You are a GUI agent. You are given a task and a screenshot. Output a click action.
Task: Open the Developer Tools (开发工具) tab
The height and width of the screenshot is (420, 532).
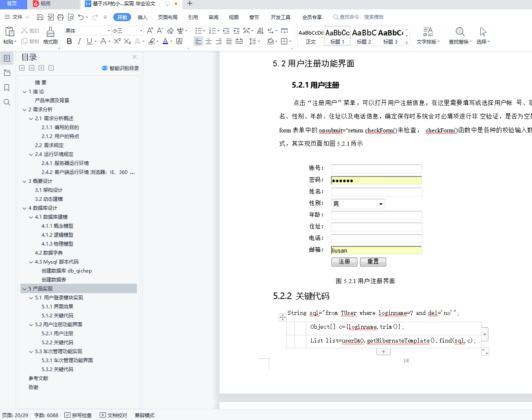point(281,17)
